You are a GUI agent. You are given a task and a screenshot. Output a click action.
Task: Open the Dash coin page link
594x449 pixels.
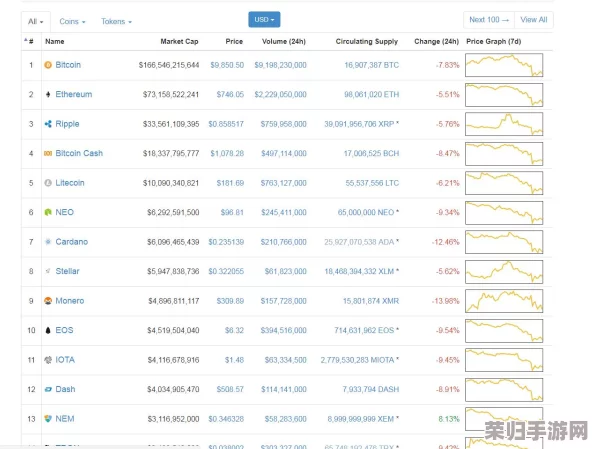[65, 389]
